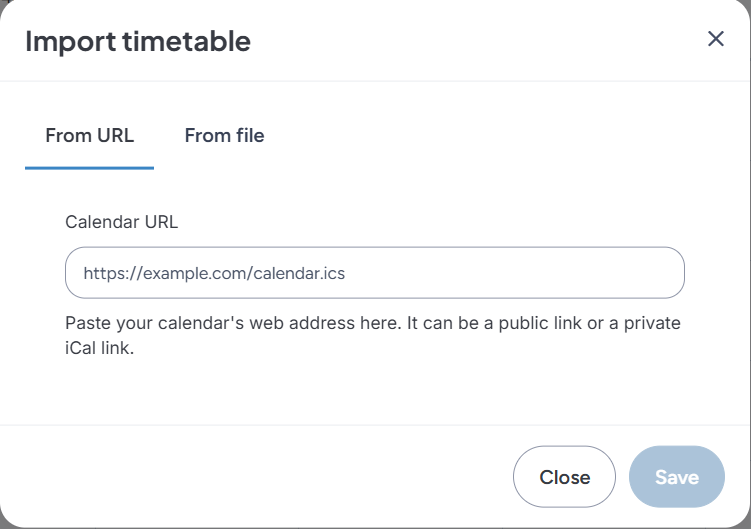Click the example.com/calendar.ics placeholder text
The width and height of the screenshot is (751, 529).
click(214, 273)
